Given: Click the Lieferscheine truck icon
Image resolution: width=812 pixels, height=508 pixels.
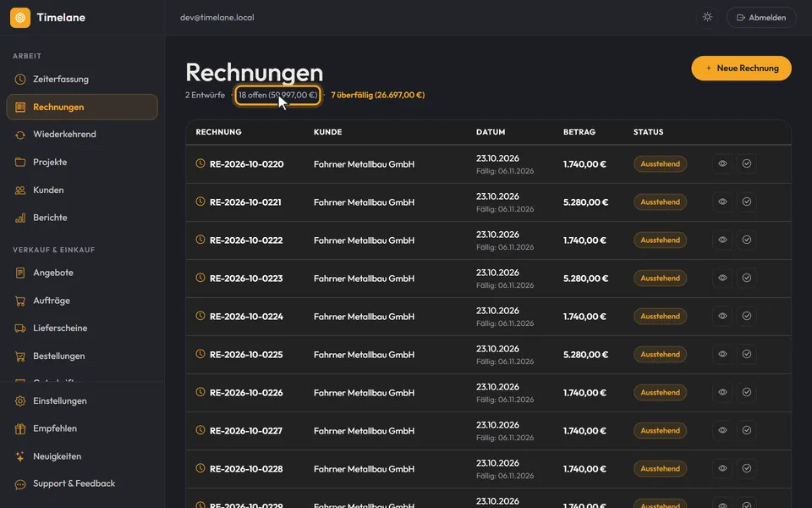Looking at the screenshot, I should (20, 329).
